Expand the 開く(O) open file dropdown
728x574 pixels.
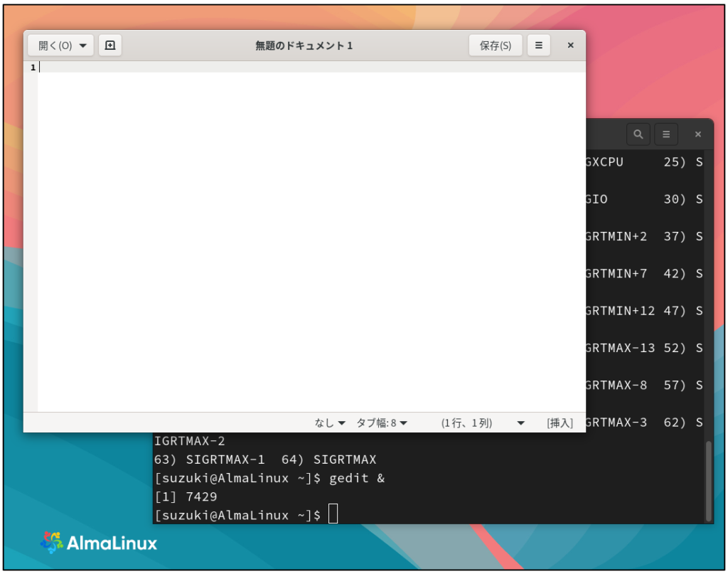(x=60, y=46)
